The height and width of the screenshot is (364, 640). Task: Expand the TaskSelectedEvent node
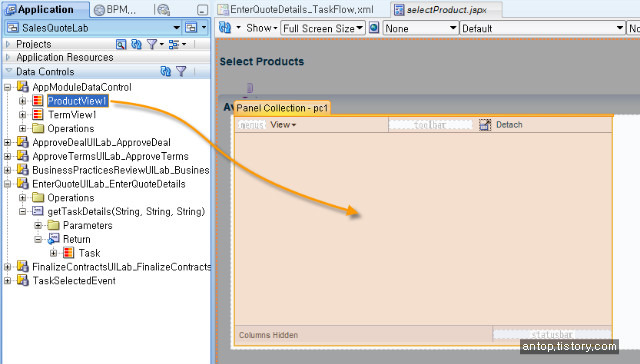coord(7,281)
